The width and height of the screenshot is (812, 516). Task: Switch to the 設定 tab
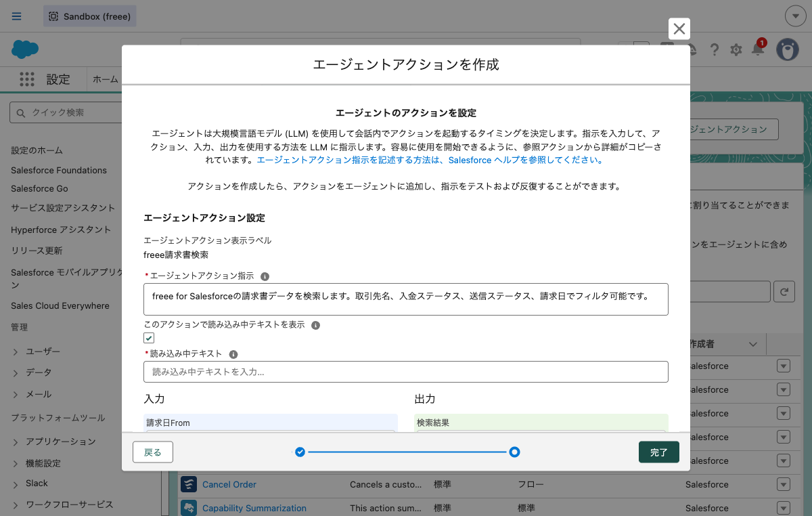tap(58, 79)
